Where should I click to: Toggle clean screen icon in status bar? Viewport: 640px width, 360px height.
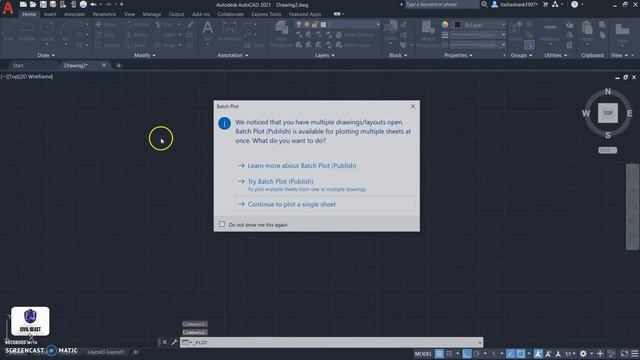click(624, 353)
